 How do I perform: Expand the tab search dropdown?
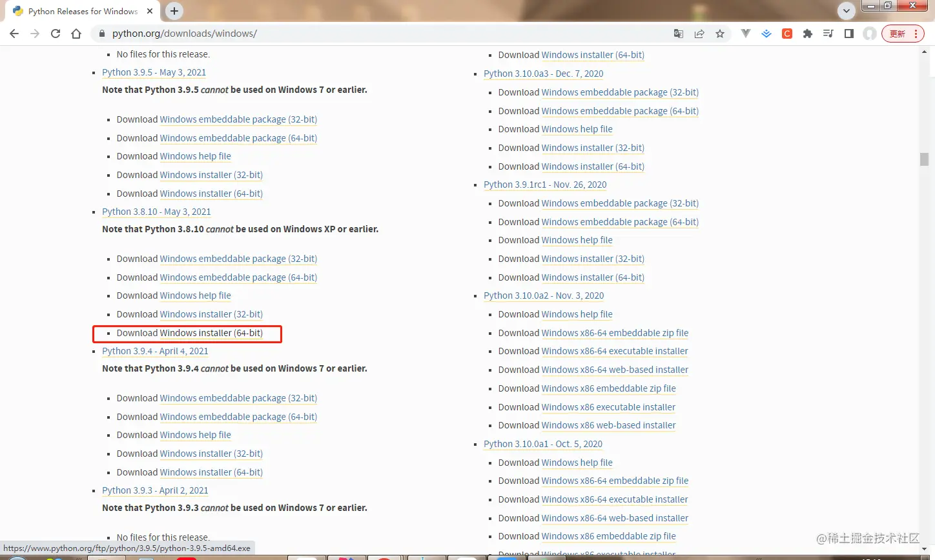point(846,11)
